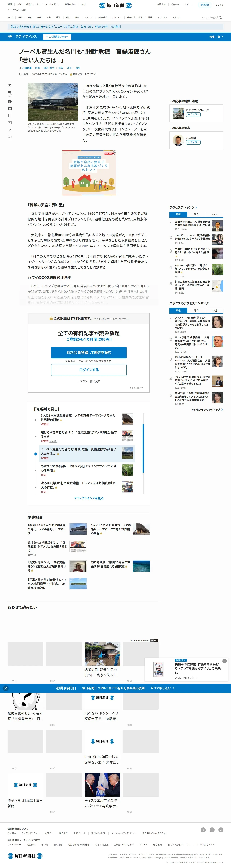The width and height of the screenshot is (231, 868).
Task: Open timeline item もはやCO2排出源?
Action: click(x=79, y=468)
